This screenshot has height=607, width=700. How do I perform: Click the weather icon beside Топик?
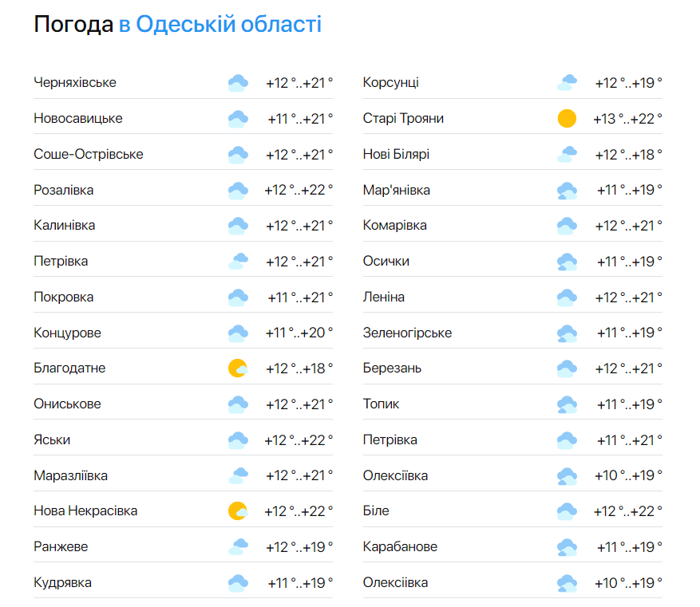point(567,404)
